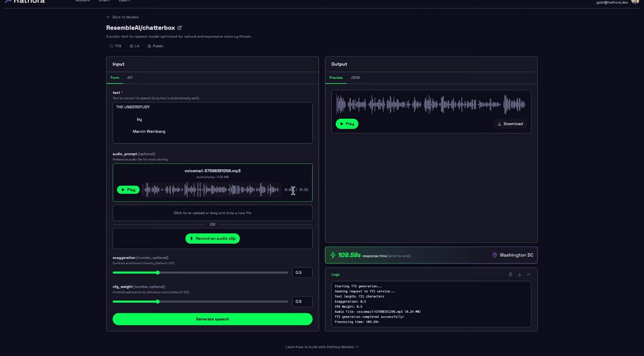This screenshot has height=356, width=644.
Task: Switch to the Form tab
Action: click(115, 78)
